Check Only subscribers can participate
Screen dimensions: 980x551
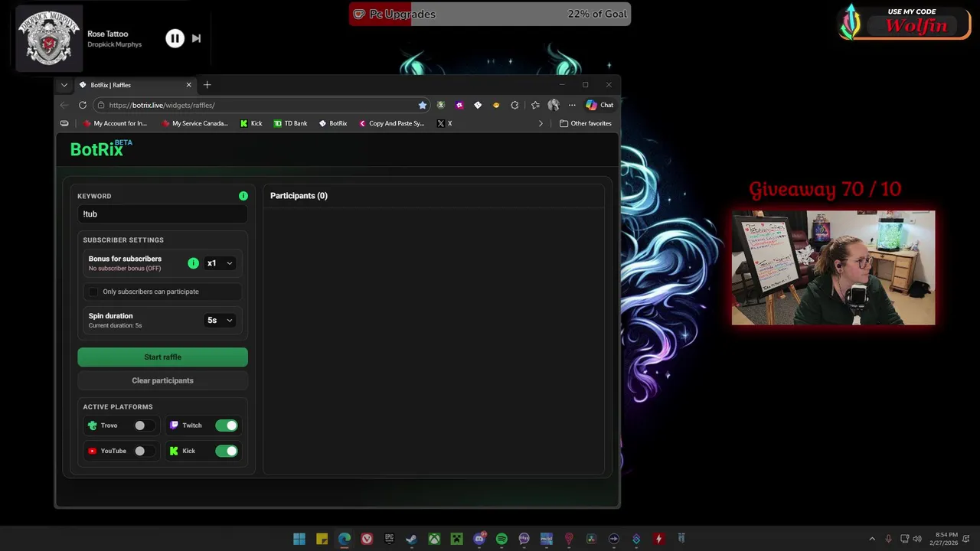pos(93,292)
